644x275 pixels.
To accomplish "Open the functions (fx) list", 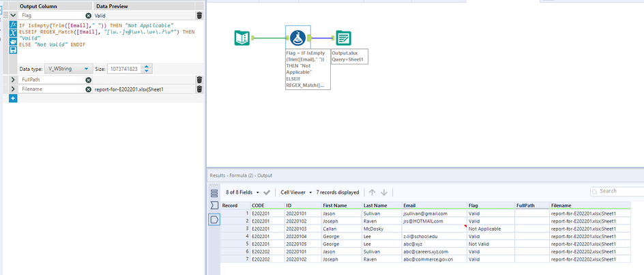I will [14, 25].
